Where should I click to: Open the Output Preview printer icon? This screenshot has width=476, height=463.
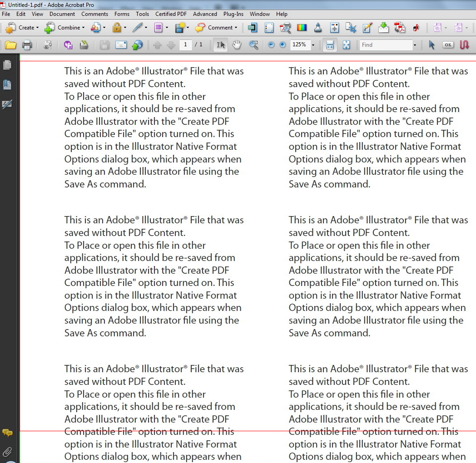pos(285,28)
